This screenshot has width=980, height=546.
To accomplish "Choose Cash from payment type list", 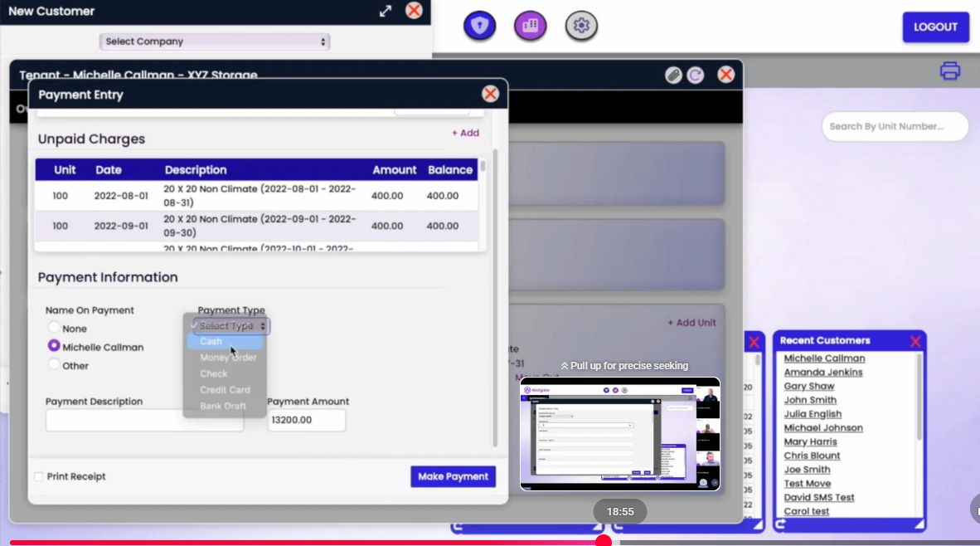I will [225, 342].
